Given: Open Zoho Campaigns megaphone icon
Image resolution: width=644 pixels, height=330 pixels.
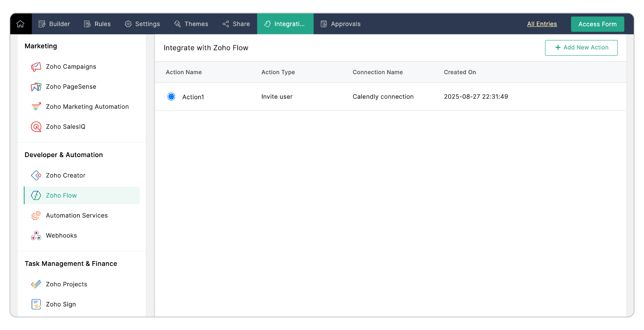Looking at the screenshot, I should [36, 67].
